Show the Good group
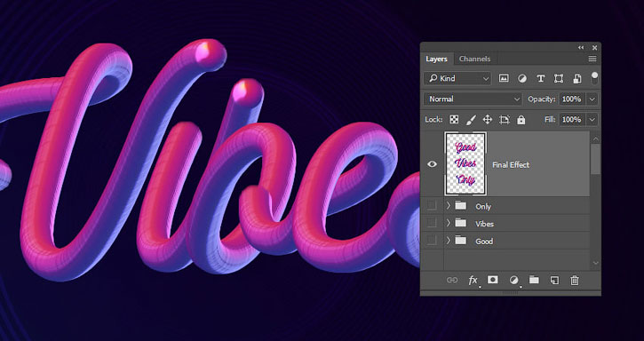Viewport: 644px width, 341px height. click(x=432, y=241)
